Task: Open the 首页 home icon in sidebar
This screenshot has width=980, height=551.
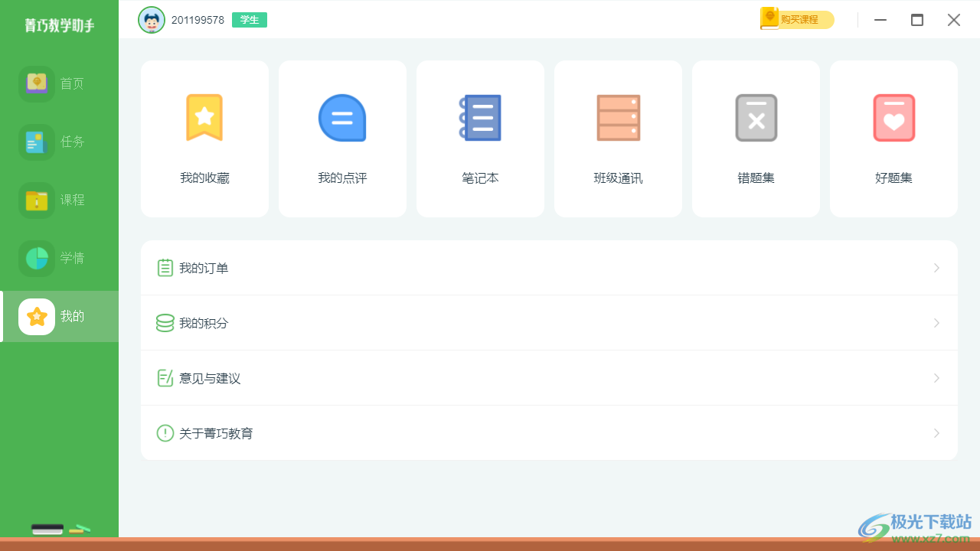Action: (x=37, y=83)
